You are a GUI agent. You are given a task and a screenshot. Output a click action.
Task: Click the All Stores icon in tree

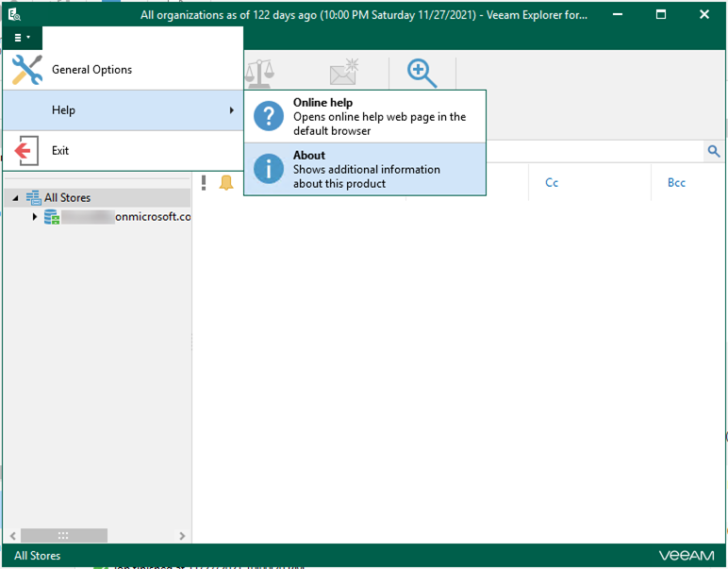pyautogui.click(x=33, y=198)
